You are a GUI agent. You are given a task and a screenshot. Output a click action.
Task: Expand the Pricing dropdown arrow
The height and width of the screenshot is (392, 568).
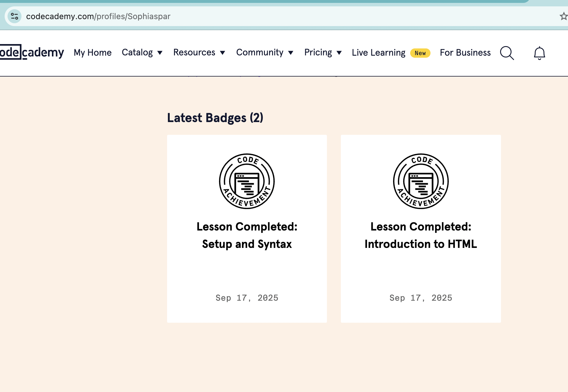point(339,53)
